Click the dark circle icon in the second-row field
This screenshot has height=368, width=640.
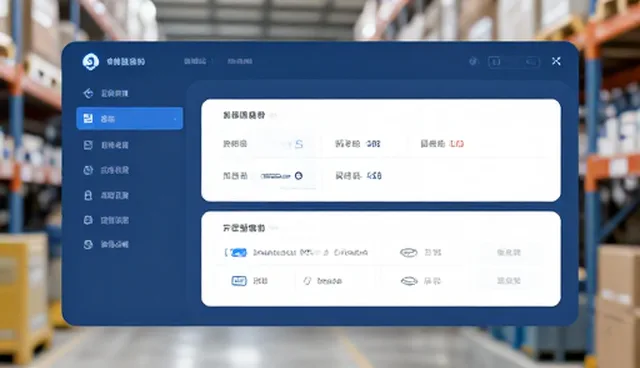pyautogui.click(x=298, y=176)
